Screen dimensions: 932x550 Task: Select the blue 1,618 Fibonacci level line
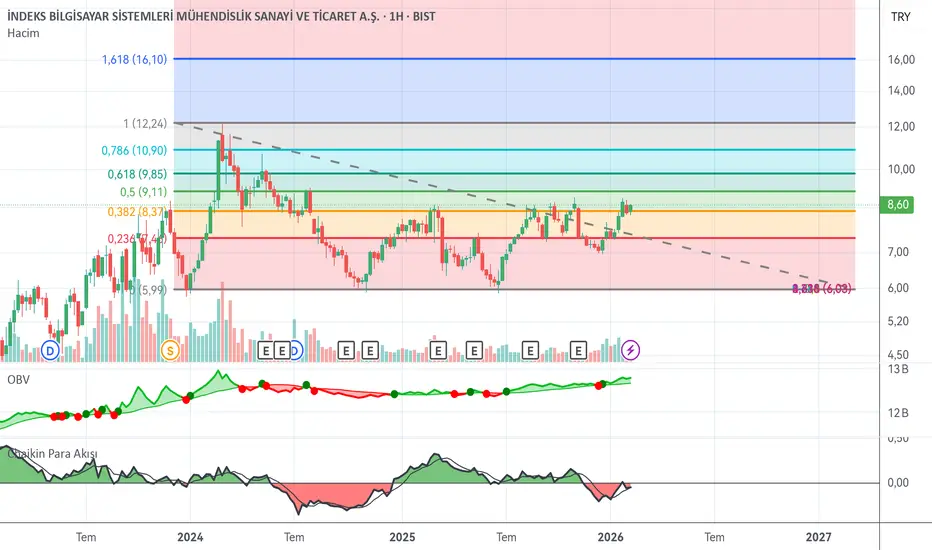(514, 59)
